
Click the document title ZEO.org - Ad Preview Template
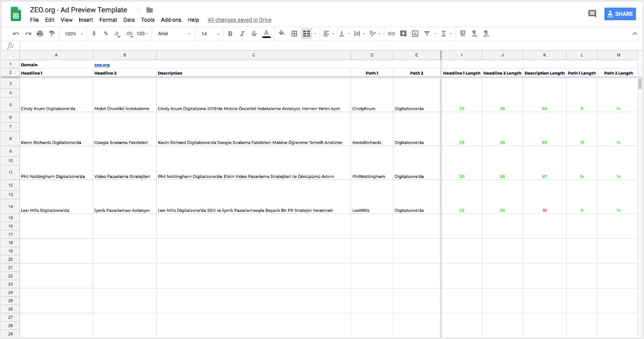78,10
